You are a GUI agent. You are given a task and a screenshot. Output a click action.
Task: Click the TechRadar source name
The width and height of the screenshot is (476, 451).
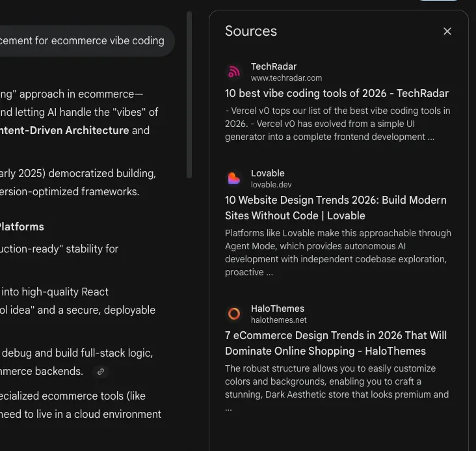click(x=274, y=66)
